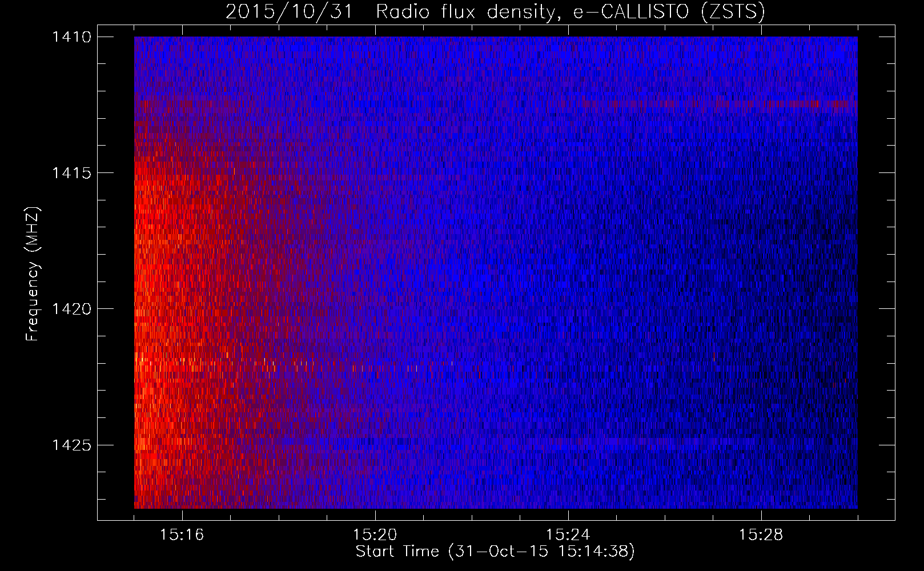Select the 'e-CALLISTO (ZSTS)' title text
Image resolution: width=924 pixels, height=571 pixels.
(669, 12)
